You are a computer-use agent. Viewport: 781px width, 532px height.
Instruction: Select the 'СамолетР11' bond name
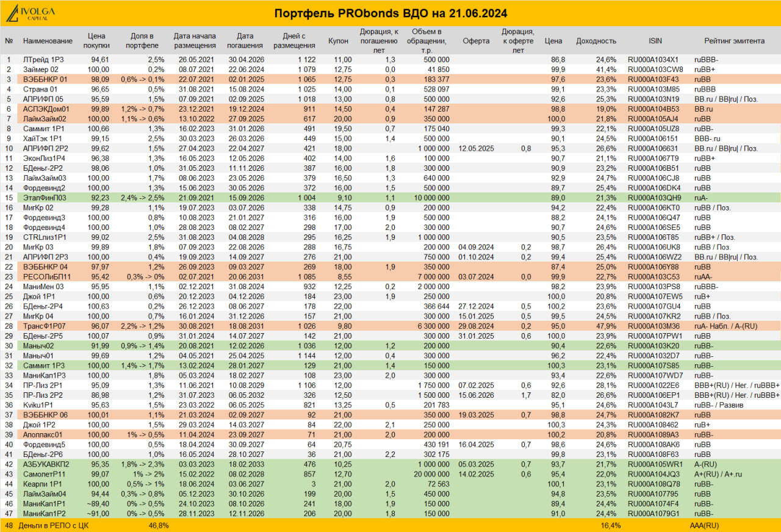click(45, 473)
